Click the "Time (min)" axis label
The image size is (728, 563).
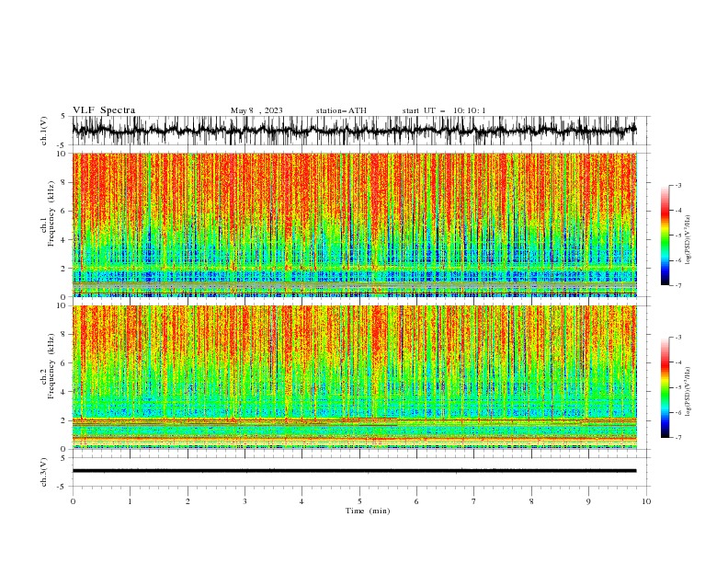[x=368, y=511]
